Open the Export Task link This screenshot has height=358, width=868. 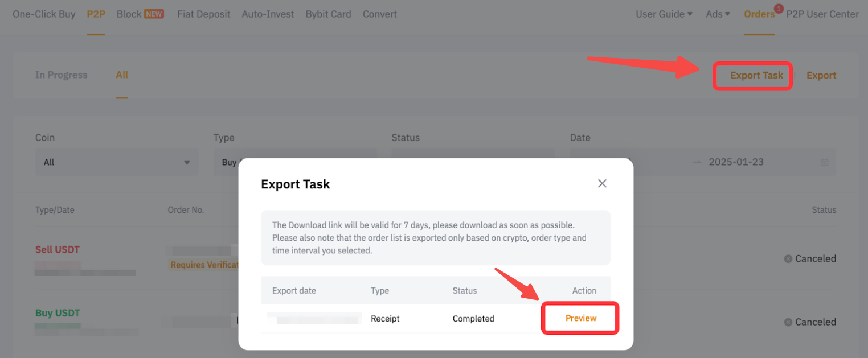click(756, 75)
